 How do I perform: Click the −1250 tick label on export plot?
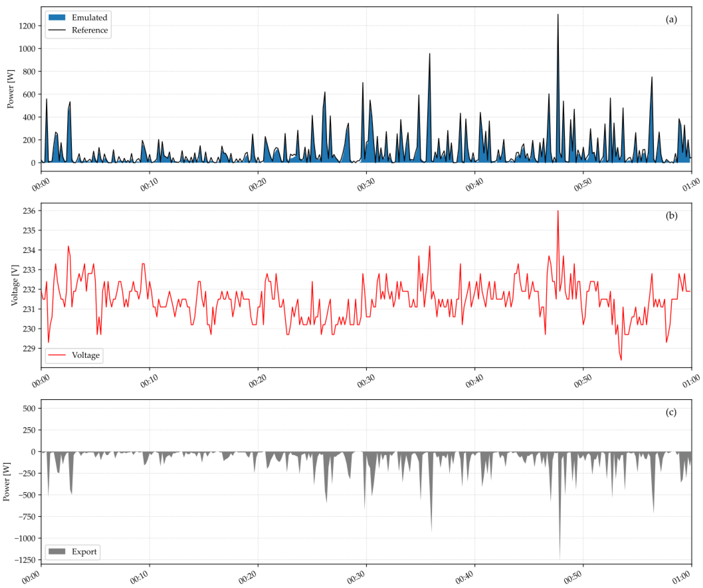[x=25, y=560]
